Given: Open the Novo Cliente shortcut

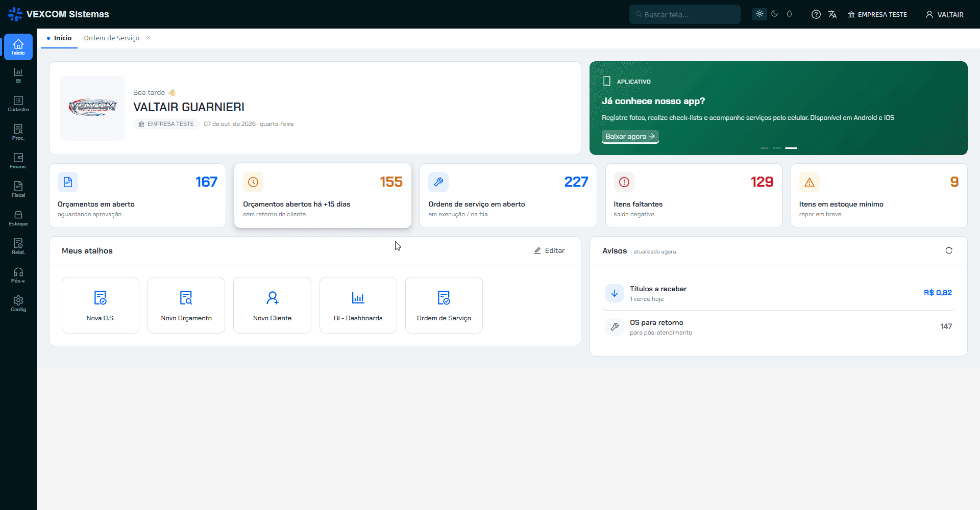Looking at the screenshot, I should [272, 305].
